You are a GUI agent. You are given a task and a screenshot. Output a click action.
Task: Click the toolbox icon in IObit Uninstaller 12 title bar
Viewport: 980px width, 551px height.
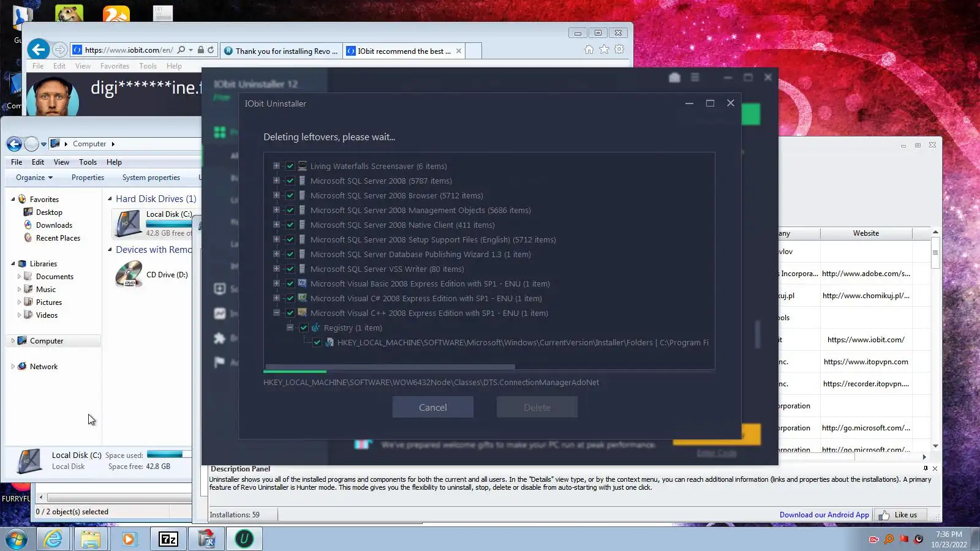(x=674, y=78)
